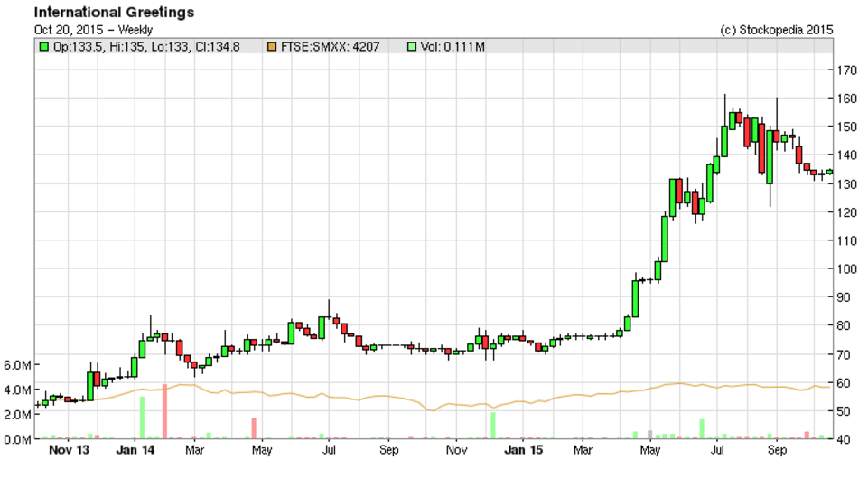Click the '120' price axis label
The height and width of the screenshot is (479, 868).
pyautogui.click(x=847, y=212)
